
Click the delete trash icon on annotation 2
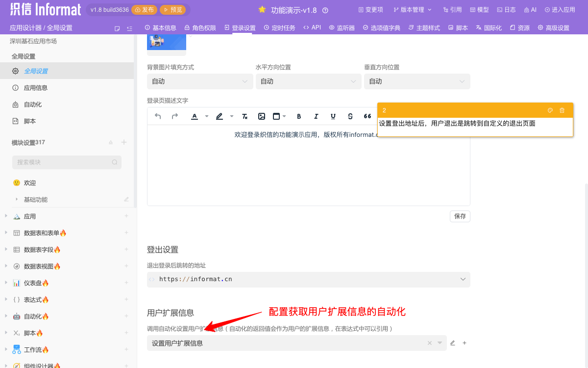(x=562, y=110)
